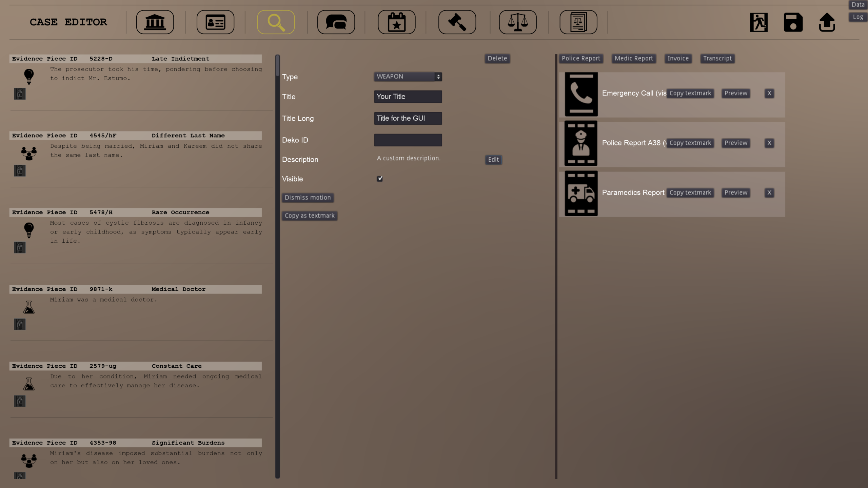Edit the custom description
Screen dimensions: 868x488
pos(493,160)
